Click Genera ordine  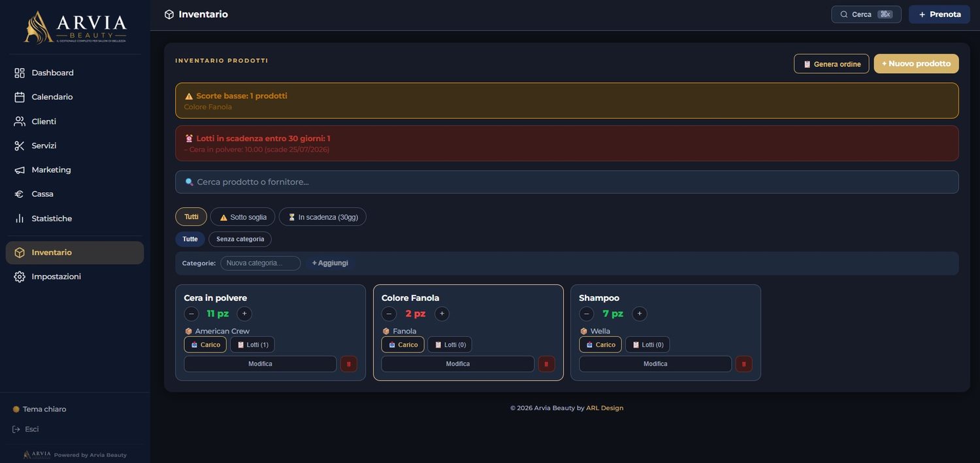(x=832, y=64)
